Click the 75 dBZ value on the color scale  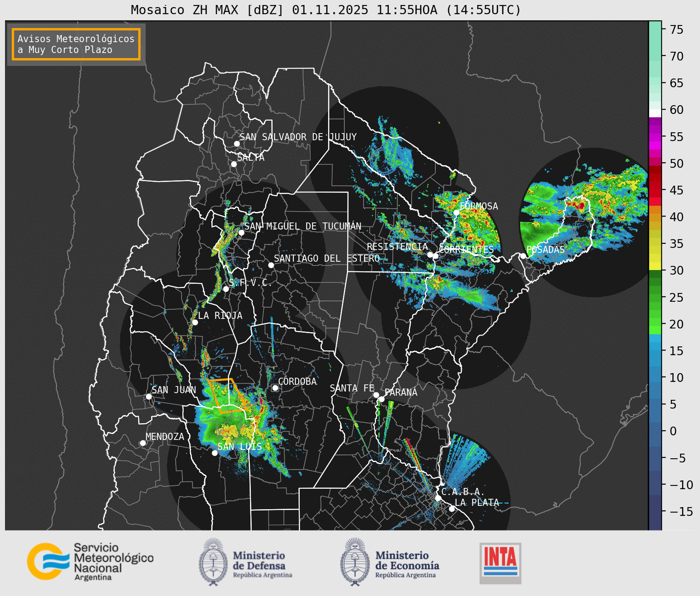click(x=677, y=30)
